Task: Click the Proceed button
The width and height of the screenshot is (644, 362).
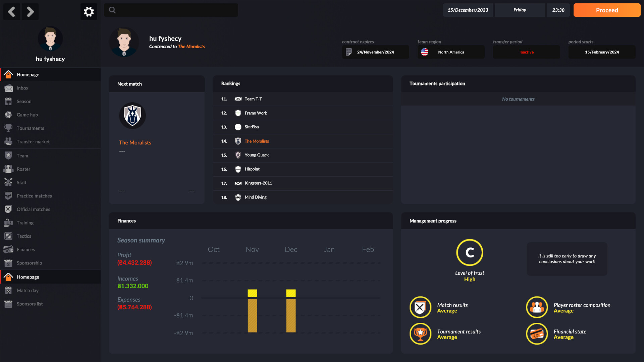Action: coord(607,10)
